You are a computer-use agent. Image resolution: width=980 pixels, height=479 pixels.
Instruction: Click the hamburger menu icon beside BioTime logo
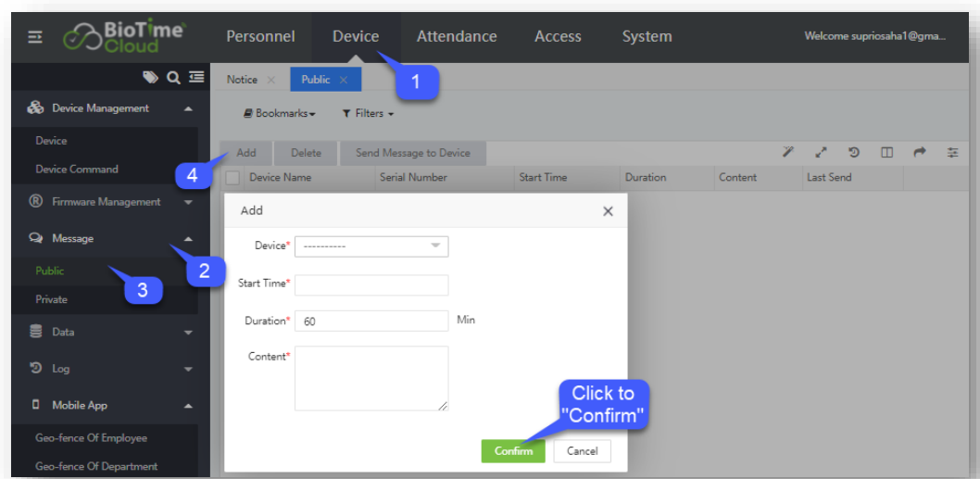click(34, 37)
